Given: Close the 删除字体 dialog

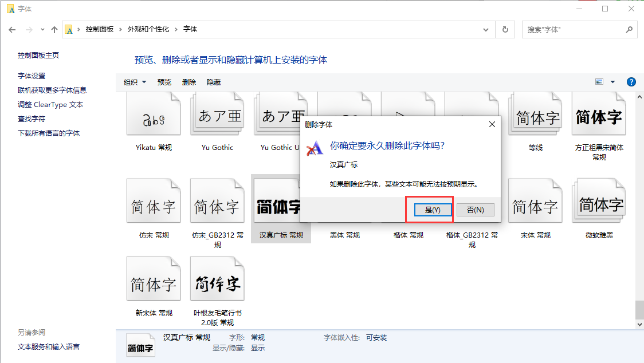Looking at the screenshot, I should tap(492, 124).
